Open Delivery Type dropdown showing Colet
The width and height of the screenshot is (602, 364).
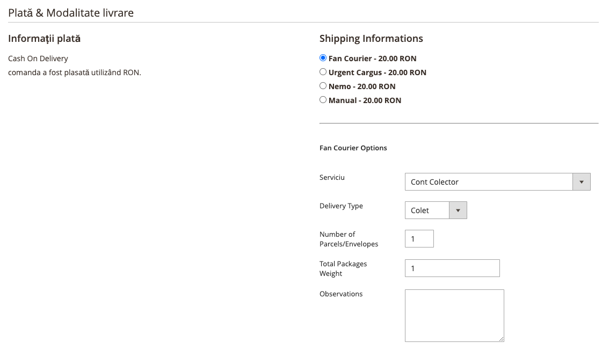pos(436,210)
